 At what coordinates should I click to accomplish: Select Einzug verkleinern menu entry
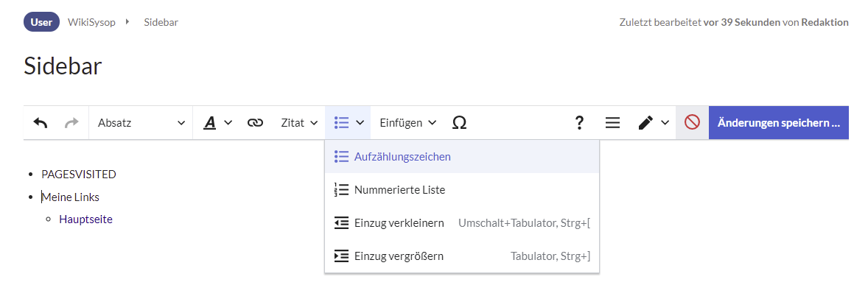point(462,223)
